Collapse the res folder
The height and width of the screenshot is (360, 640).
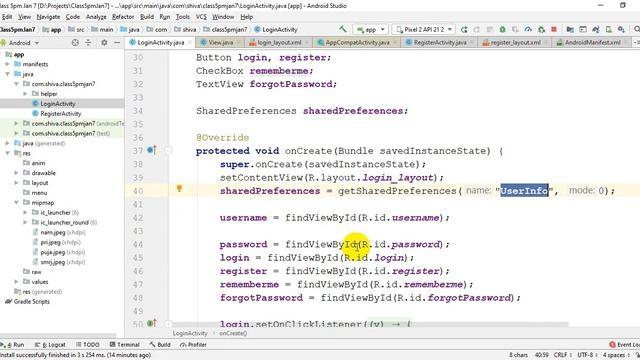8,153
